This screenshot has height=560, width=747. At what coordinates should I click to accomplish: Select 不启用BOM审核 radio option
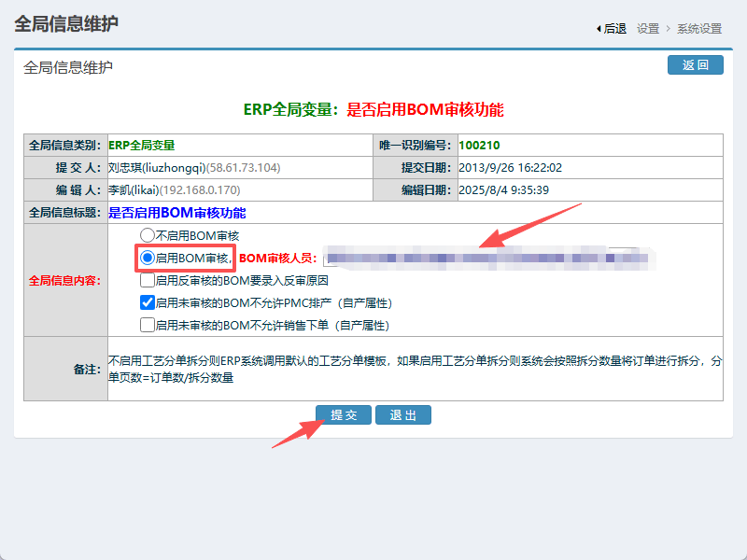tap(148, 235)
